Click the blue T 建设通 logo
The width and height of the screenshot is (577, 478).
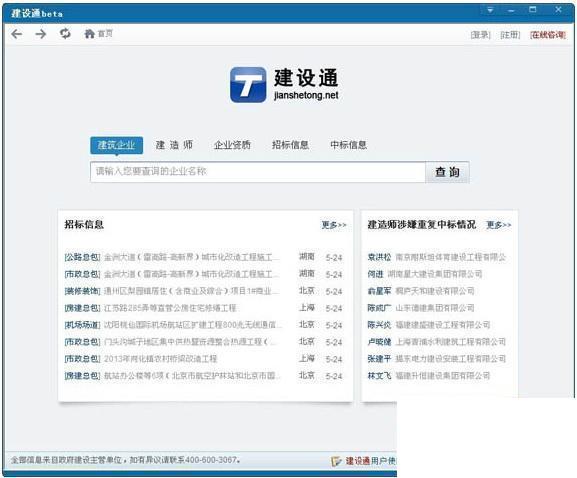click(x=248, y=85)
